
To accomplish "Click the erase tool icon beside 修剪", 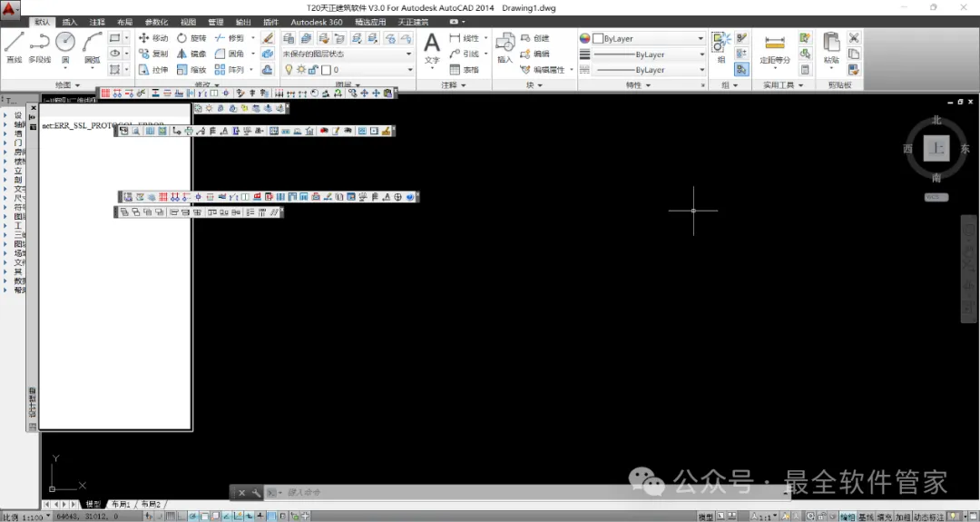I will pyautogui.click(x=268, y=38).
